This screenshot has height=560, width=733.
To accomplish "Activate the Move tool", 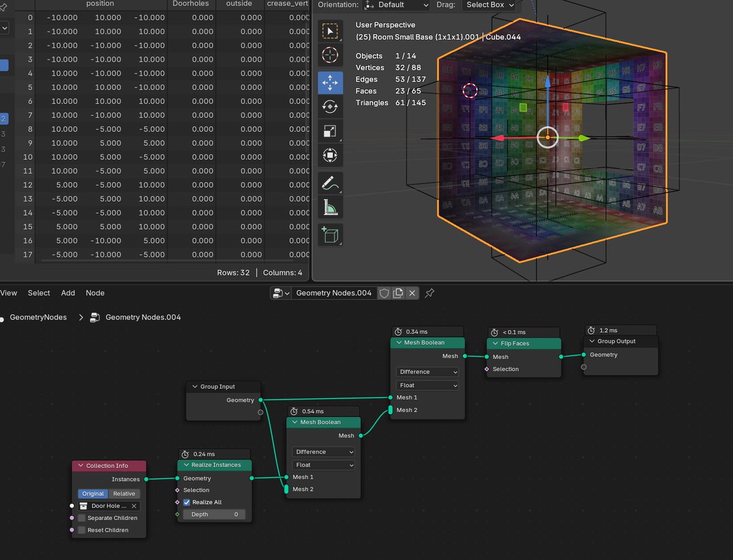I will (330, 82).
